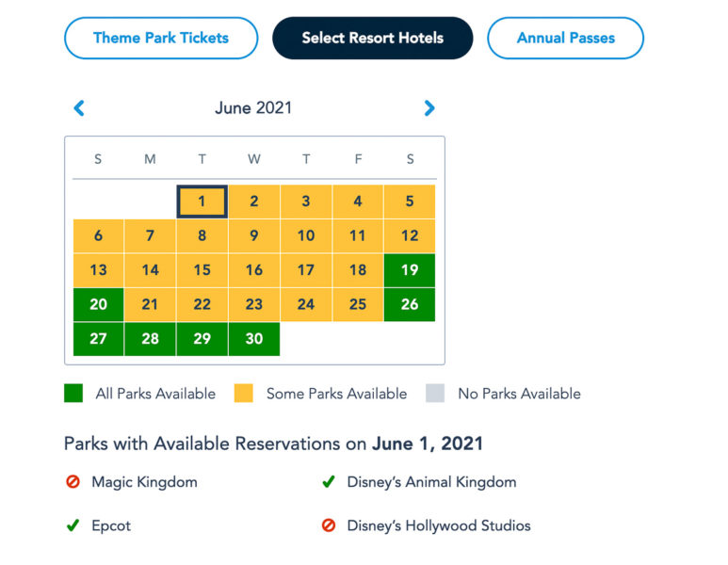Go to previous month with left chevron
Screen dimensions: 728x565
pos(79,108)
